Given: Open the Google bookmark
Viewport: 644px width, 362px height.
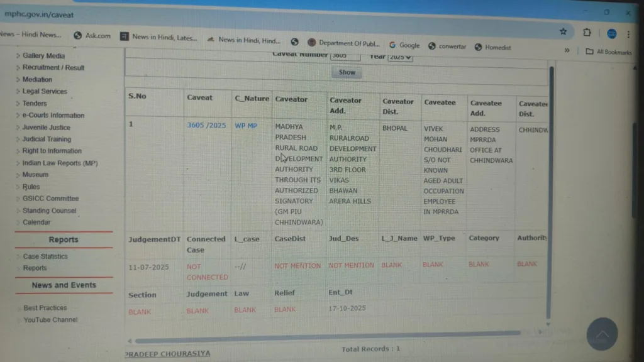Looking at the screenshot, I should pyautogui.click(x=404, y=45).
